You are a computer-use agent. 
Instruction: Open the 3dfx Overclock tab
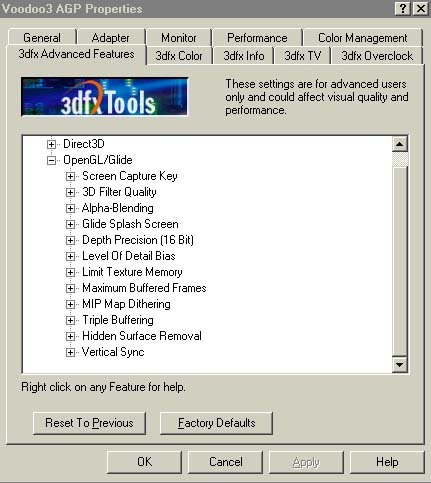377,56
